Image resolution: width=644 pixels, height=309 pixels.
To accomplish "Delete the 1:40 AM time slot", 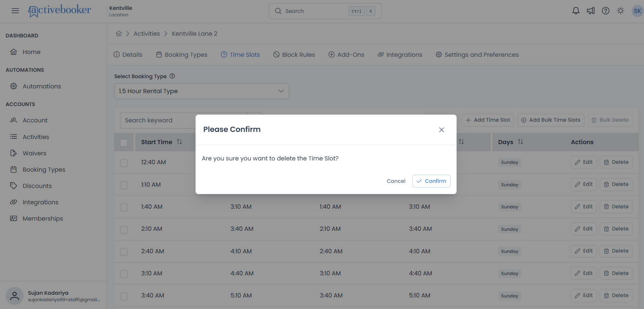I will pyautogui.click(x=616, y=207).
